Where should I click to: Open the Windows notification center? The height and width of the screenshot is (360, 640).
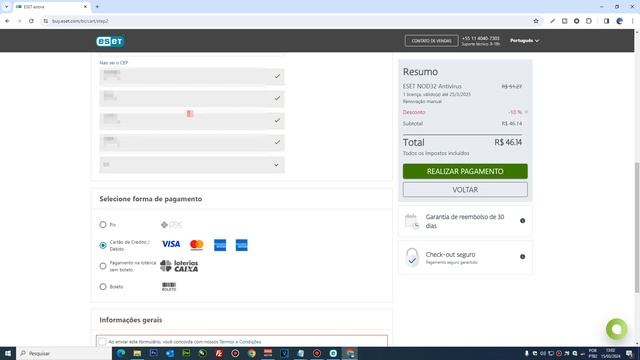click(x=629, y=353)
